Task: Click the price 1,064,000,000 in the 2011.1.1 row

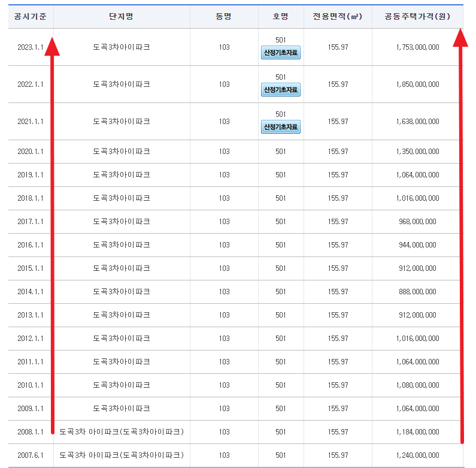Action: pos(418,362)
